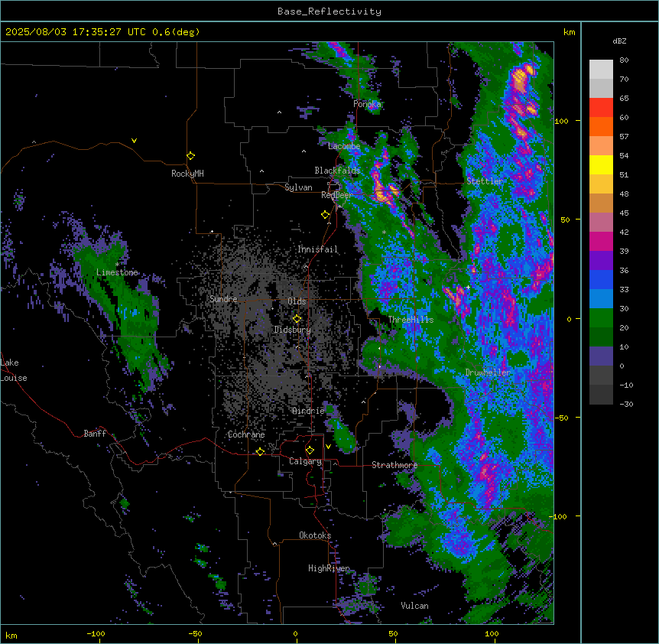Screen dimensions: 659x644
Task: Click the darkest gray -30 to -10 legend swatch
Action: (x=601, y=395)
